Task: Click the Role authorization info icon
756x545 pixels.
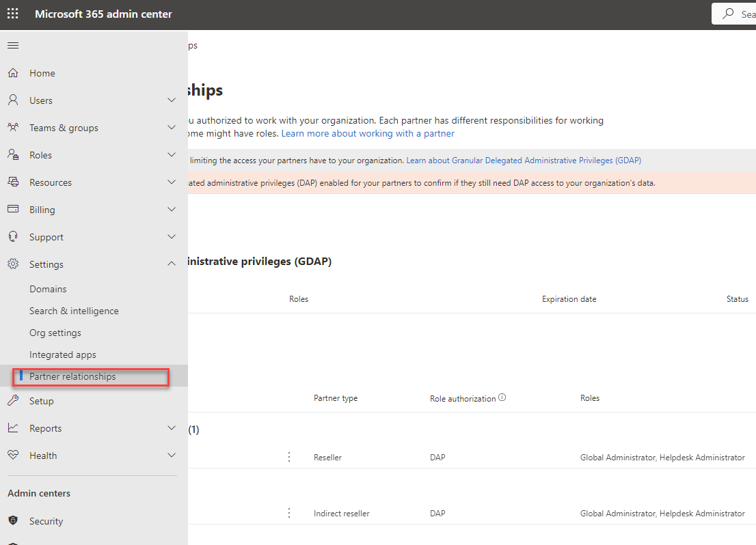Action: 502,397
